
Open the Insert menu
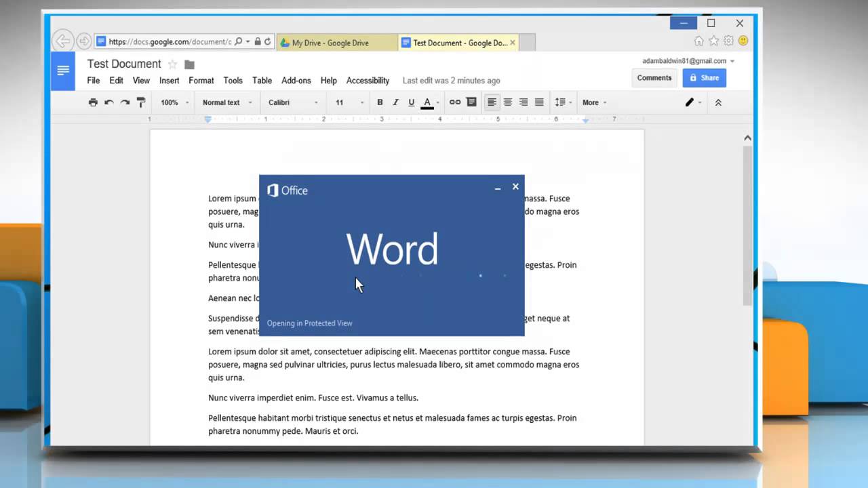coord(170,81)
